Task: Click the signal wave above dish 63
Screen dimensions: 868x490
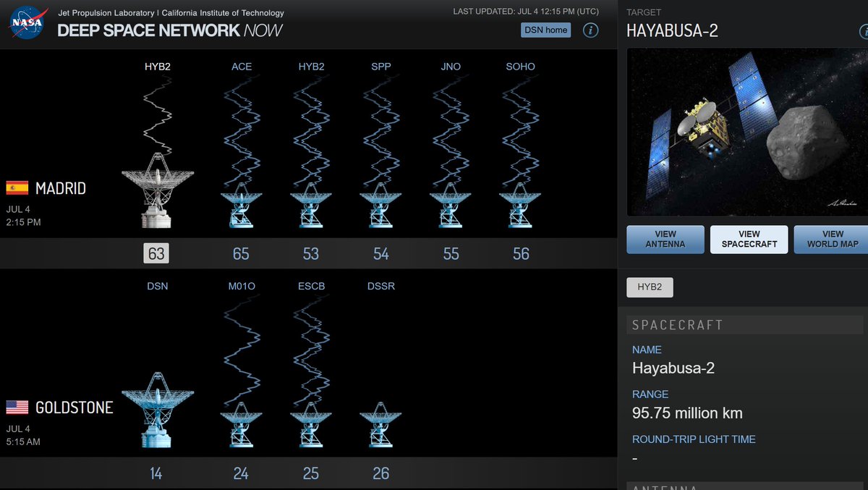Action: pos(157,116)
